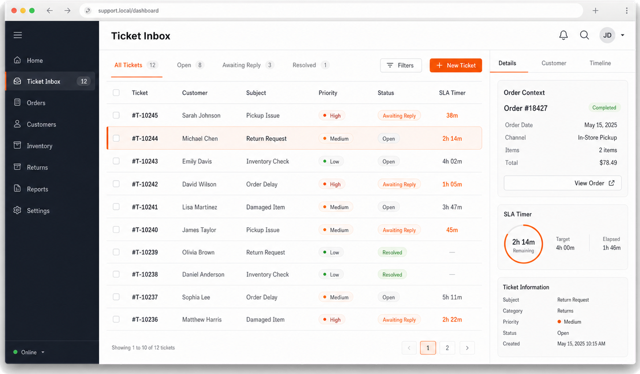This screenshot has height=374, width=640.
Task: Open a new browser tab with plus
Action: click(x=595, y=11)
